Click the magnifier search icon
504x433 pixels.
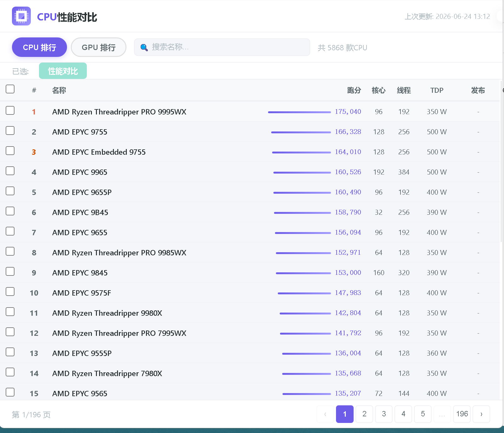click(144, 47)
